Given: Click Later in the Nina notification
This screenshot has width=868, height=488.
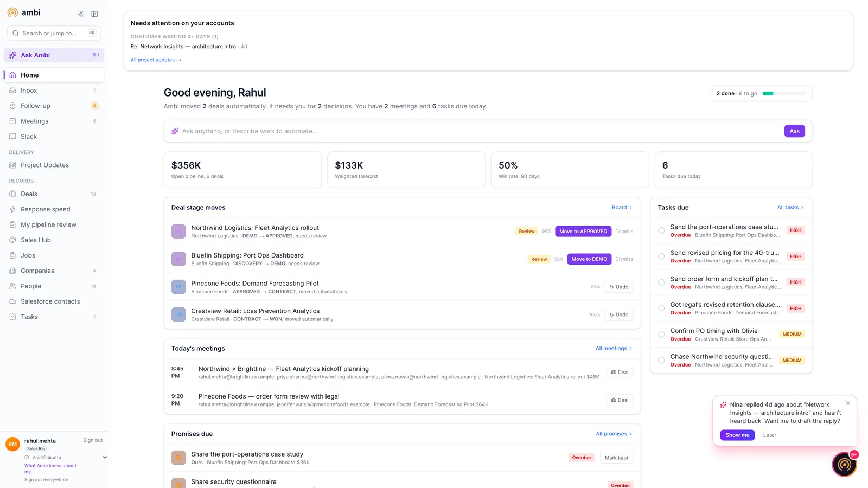Looking at the screenshot, I should click(769, 435).
